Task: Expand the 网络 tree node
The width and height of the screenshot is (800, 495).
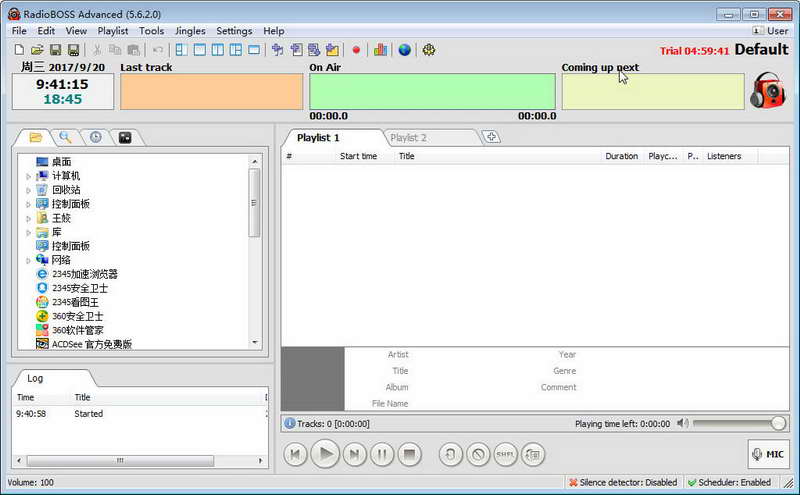Action: click(x=29, y=261)
